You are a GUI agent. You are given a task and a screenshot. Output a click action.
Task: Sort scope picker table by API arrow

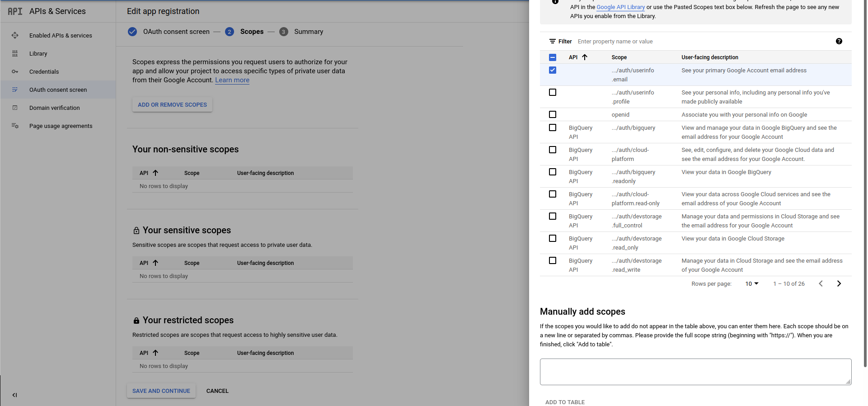tap(585, 57)
